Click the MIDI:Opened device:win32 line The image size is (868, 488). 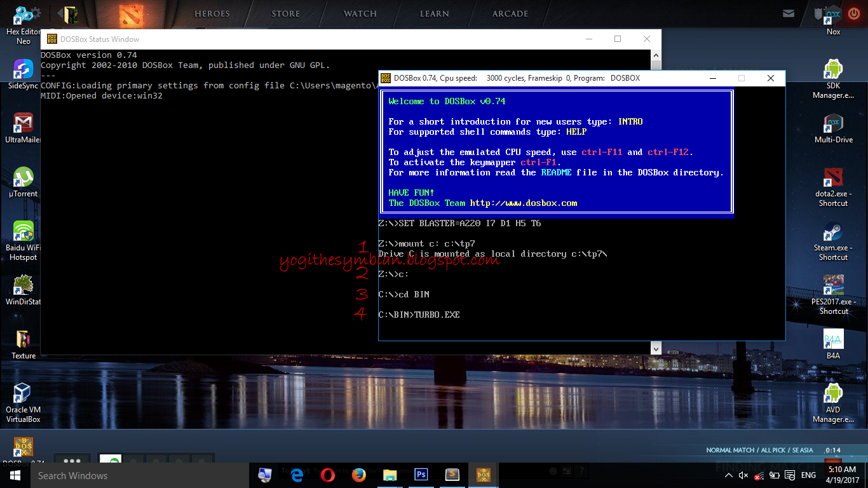(102, 96)
